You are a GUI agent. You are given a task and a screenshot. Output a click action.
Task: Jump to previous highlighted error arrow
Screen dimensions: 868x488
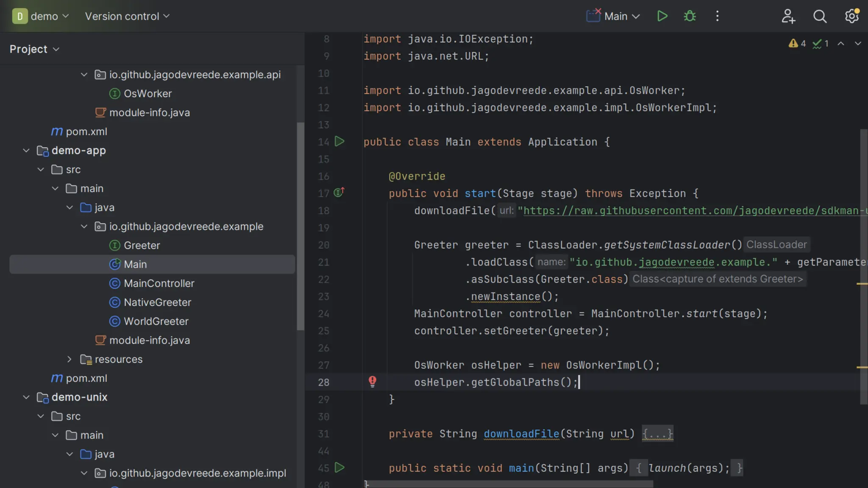pyautogui.click(x=841, y=44)
